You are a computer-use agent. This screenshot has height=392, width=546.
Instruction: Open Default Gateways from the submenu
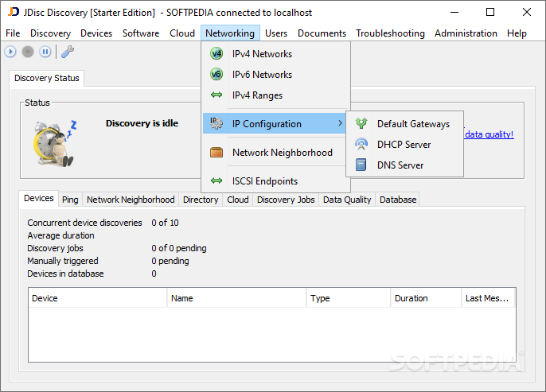pos(404,124)
